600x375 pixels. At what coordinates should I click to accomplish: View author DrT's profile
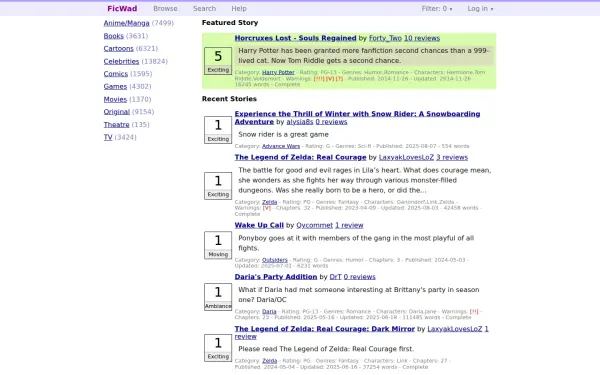click(336, 277)
